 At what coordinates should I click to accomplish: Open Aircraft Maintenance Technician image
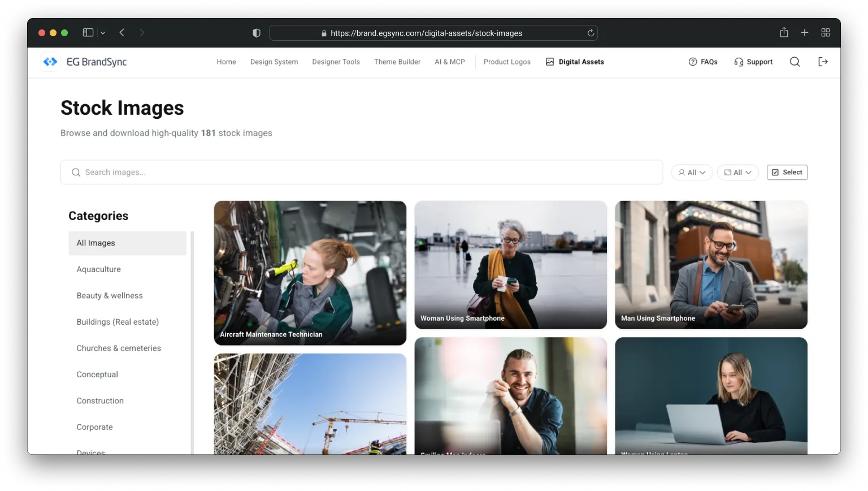pyautogui.click(x=310, y=273)
